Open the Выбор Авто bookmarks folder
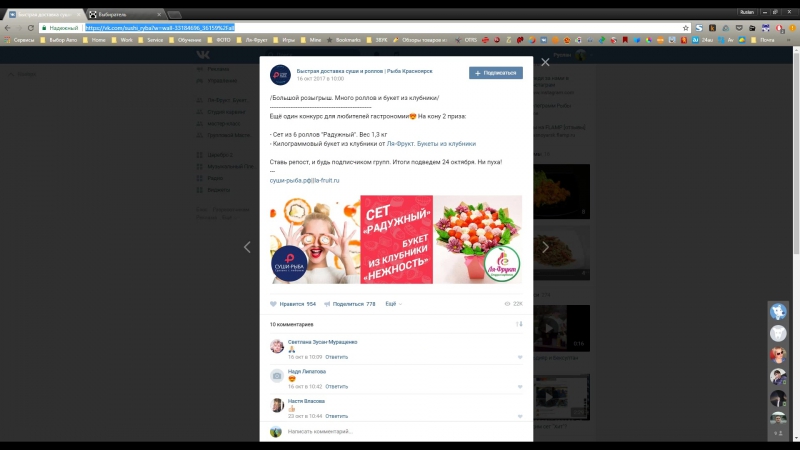 click(x=59, y=40)
